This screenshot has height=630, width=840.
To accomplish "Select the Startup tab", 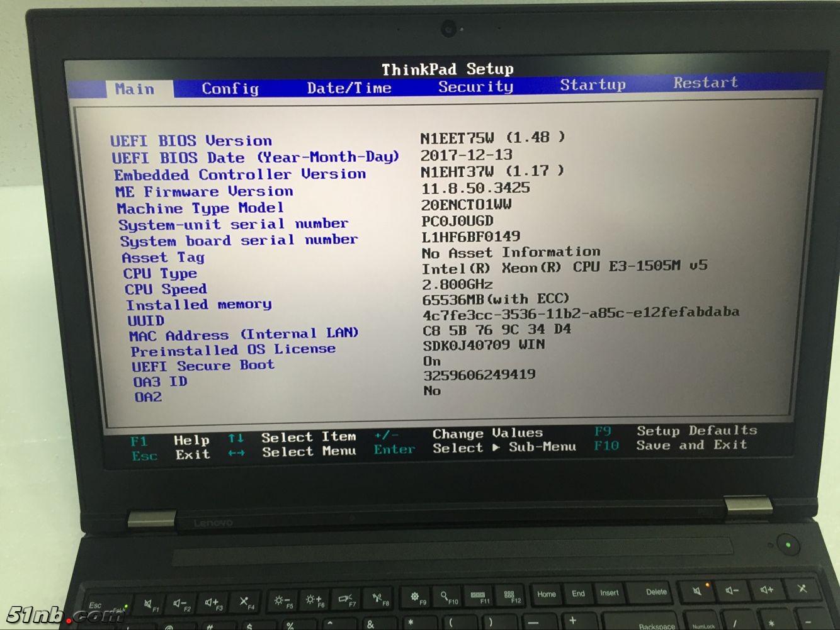I will 593,85.
